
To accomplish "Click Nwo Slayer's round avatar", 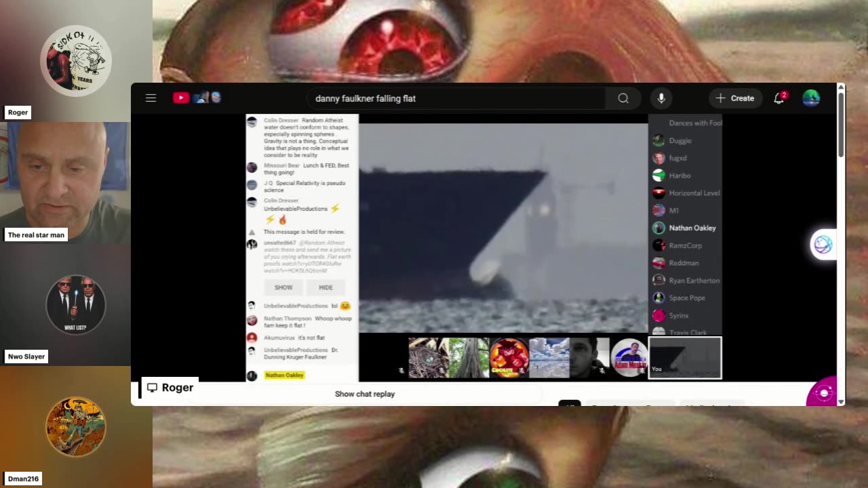I will point(76,305).
